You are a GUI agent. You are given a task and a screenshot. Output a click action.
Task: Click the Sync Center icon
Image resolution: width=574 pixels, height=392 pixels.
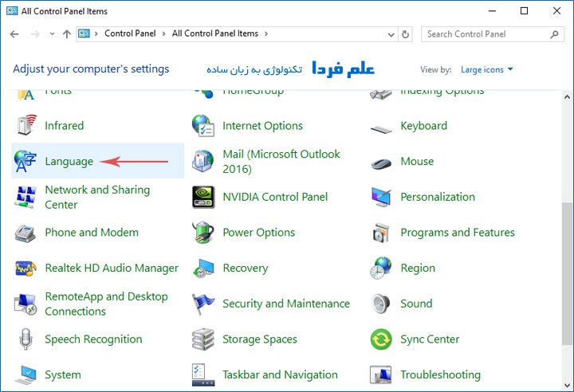click(x=381, y=339)
